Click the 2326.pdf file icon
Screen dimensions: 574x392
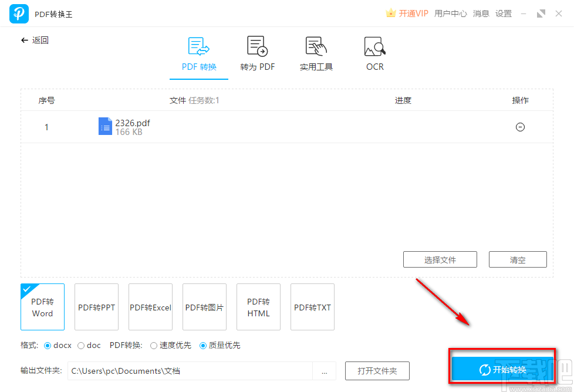tap(105, 126)
